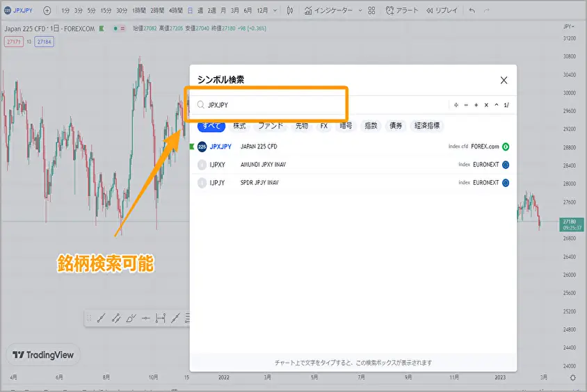Select the date range measure tool
Image resolution: width=587 pixels, height=392 pixels.
coord(161,318)
